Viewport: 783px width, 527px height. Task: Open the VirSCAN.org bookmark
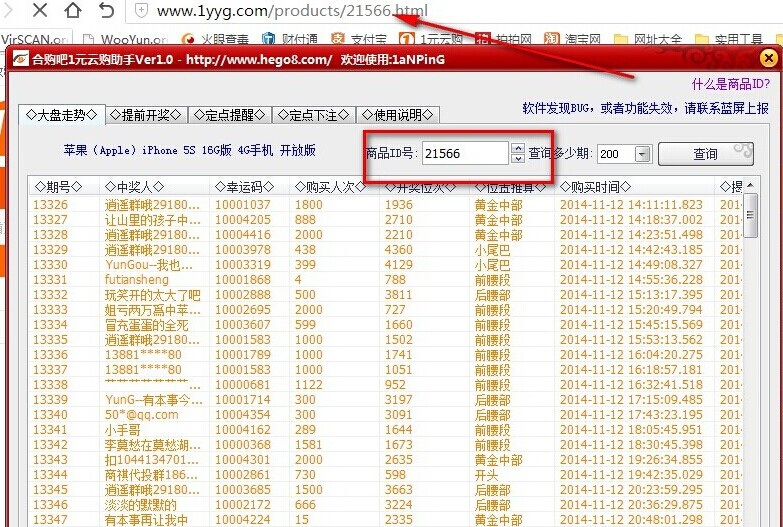pos(34,39)
